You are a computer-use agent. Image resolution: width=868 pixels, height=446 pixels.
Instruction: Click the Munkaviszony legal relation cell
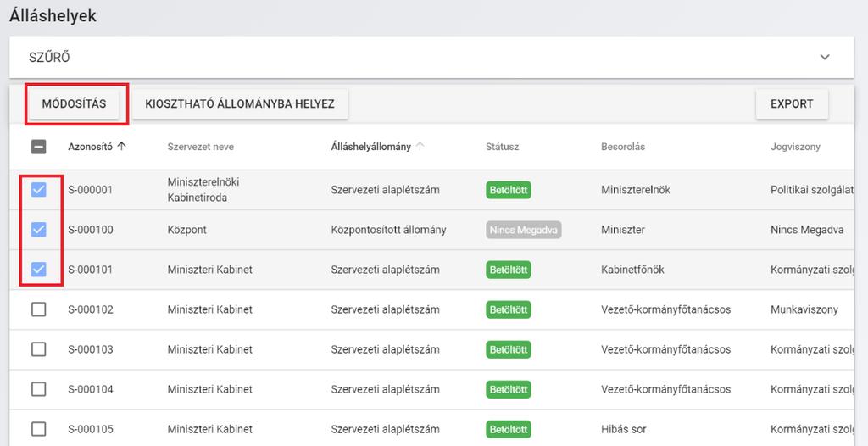(x=804, y=309)
